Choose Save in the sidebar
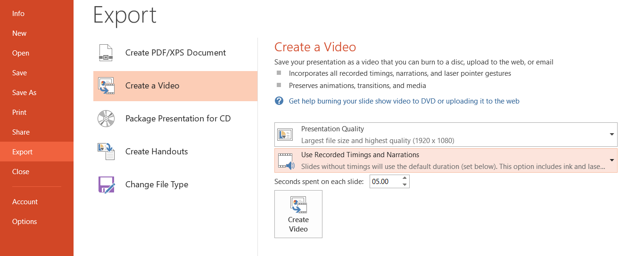 (x=37, y=73)
